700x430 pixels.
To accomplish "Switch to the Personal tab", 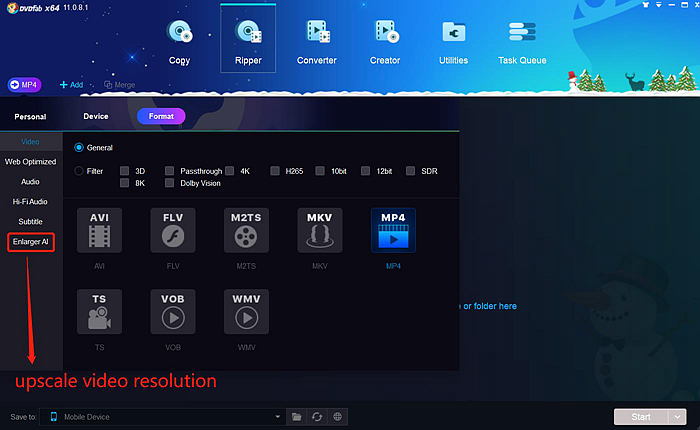I will tap(30, 117).
